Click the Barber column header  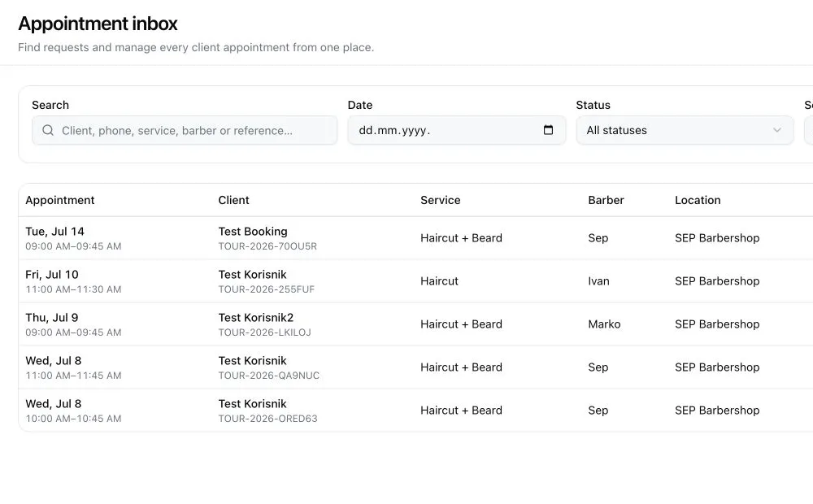[x=606, y=200]
